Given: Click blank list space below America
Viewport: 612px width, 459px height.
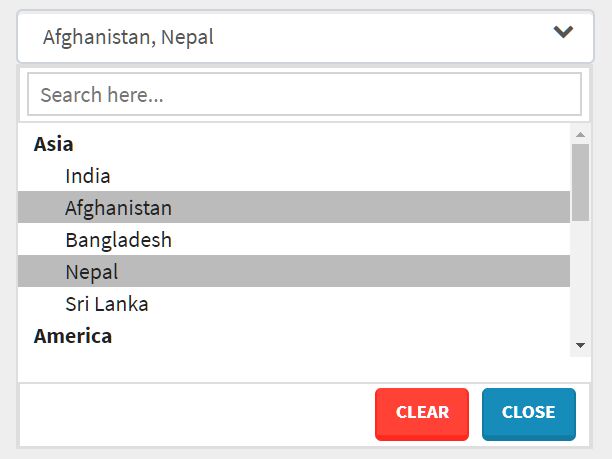Looking at the screenshot, I should [290, 364].
